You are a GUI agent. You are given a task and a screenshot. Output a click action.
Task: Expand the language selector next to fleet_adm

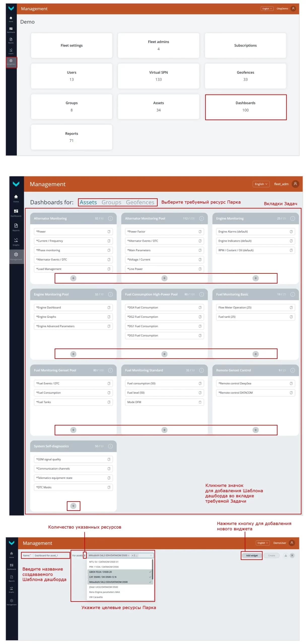point(261,184)
